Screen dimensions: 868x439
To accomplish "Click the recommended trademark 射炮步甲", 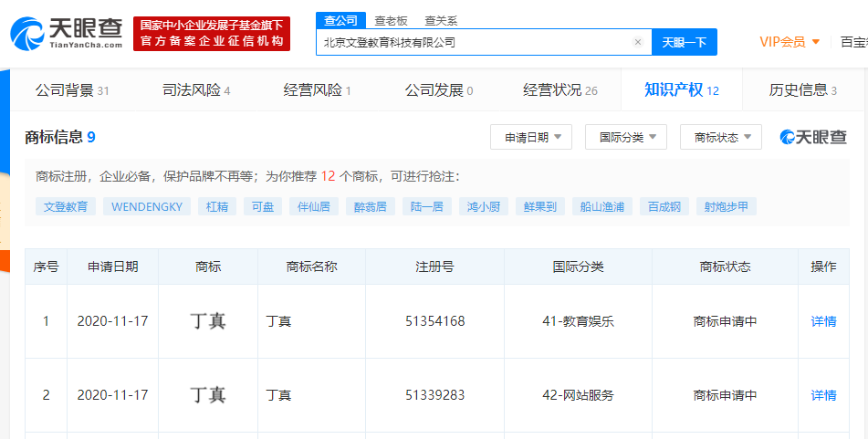I will 727,206.
